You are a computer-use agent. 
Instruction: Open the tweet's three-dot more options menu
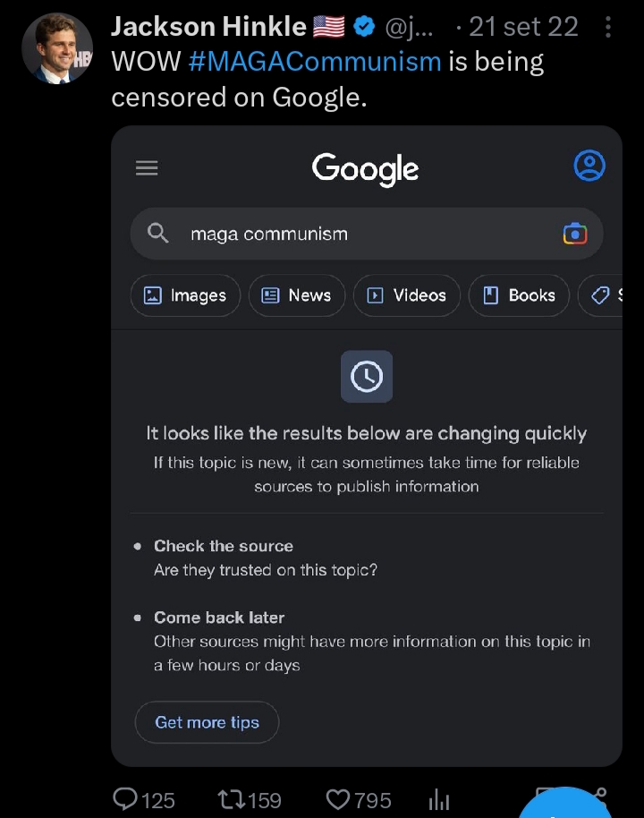coord(608,27)
